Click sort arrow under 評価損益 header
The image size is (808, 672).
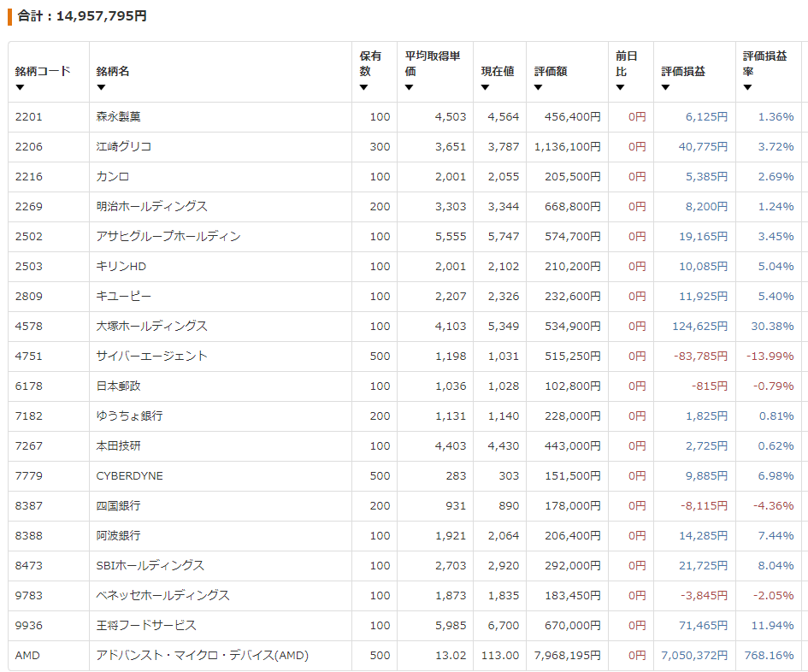pos(665,87)
